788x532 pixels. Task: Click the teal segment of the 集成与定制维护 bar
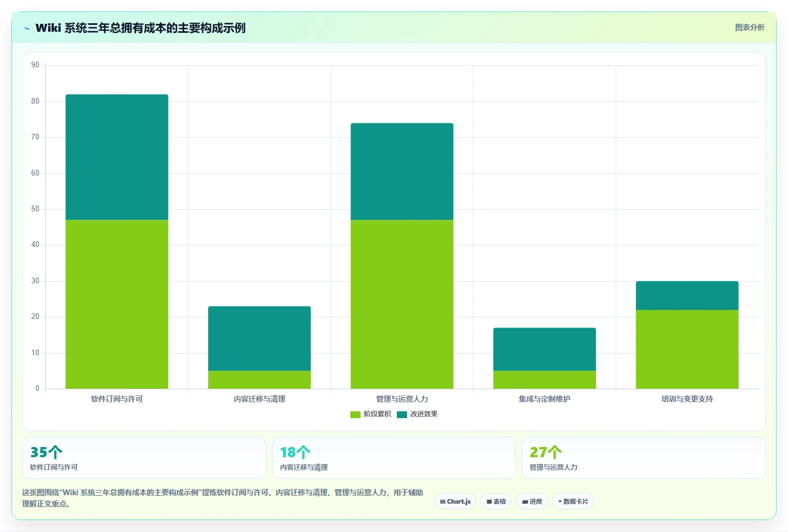(x=544, y=349)
